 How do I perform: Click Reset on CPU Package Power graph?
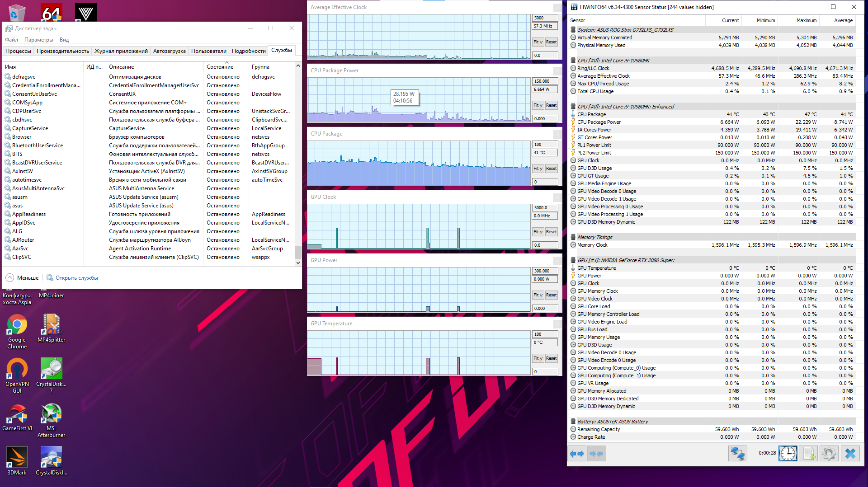point(551,105)
